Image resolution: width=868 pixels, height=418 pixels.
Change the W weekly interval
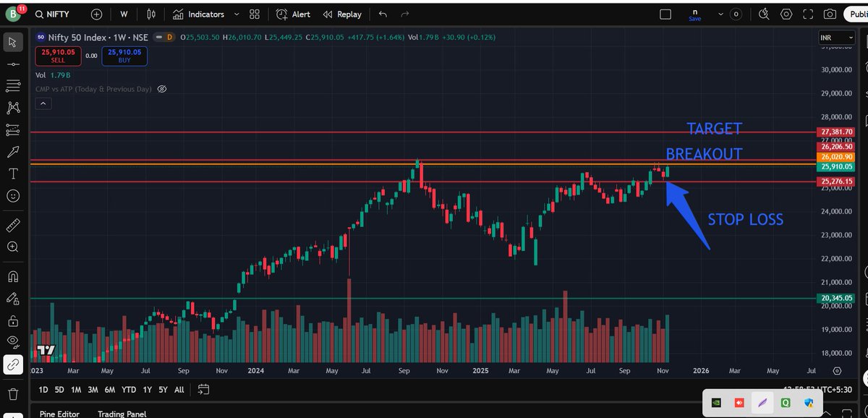point(124,14)
